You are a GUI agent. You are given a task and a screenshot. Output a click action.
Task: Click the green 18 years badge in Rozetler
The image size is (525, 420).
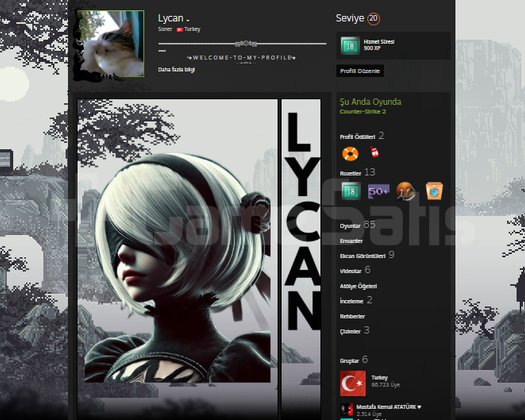pyautogui.click(x=351, y=191)
